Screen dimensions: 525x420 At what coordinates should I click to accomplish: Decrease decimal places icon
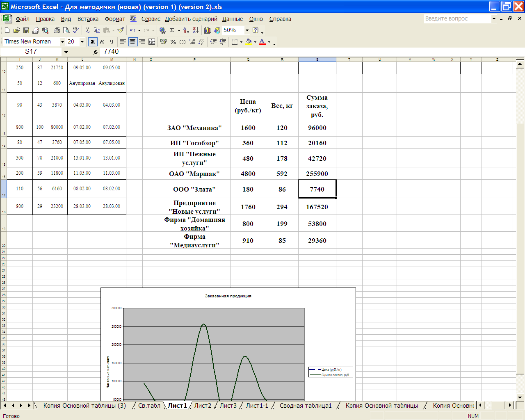click(201, 41)
